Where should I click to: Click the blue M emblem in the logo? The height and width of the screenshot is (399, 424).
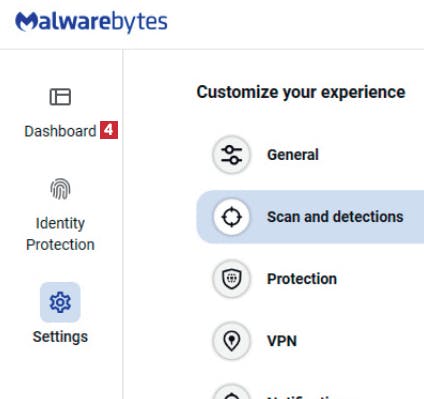(x=27, y=22)
